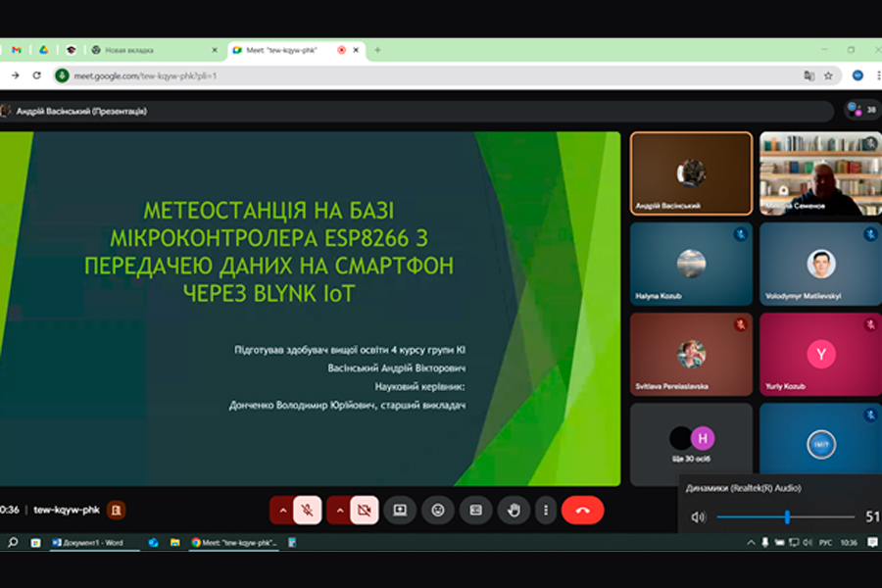
Task: Mute speakers via volume flyout icon
Action: point(698,516)
